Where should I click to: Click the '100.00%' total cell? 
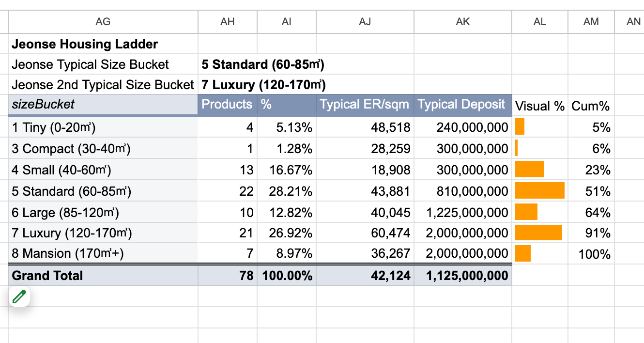coord(287,276)
